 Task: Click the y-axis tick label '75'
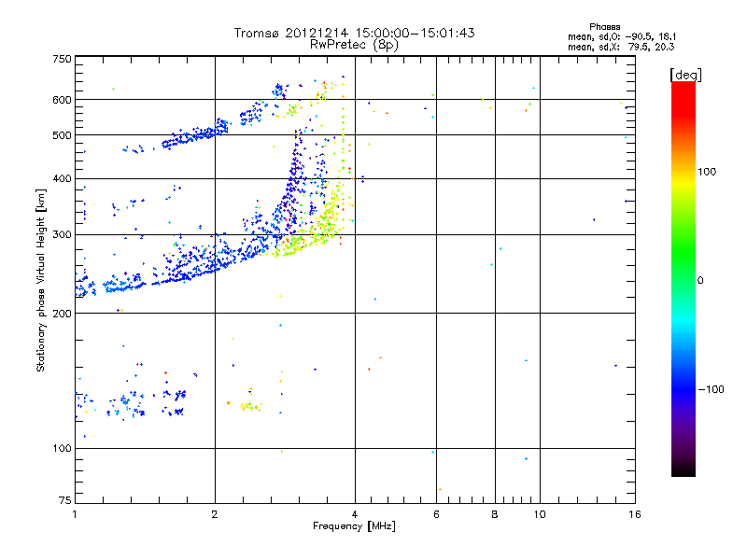click(65, 500)
